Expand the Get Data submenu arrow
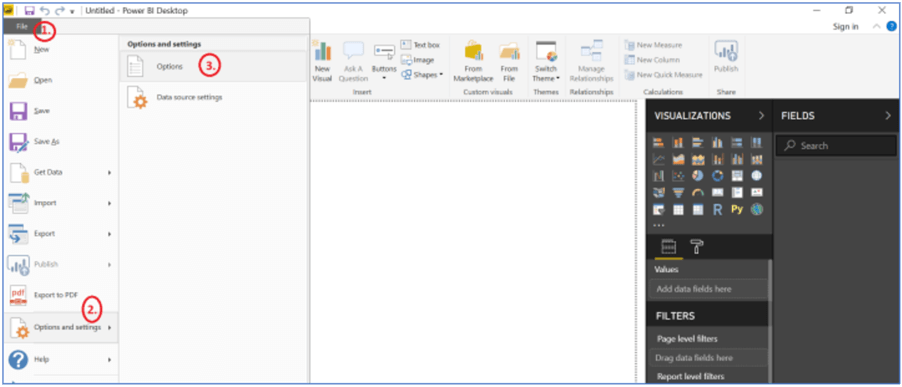Screen dimensions: 902x387 (109, 173)
